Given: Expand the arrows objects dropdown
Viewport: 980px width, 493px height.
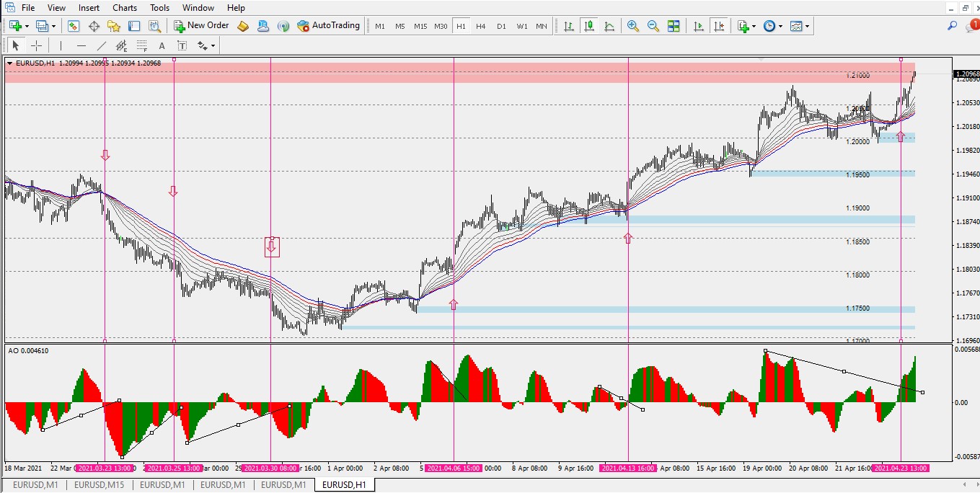Looking at the screenshot, I should (213, 45).
